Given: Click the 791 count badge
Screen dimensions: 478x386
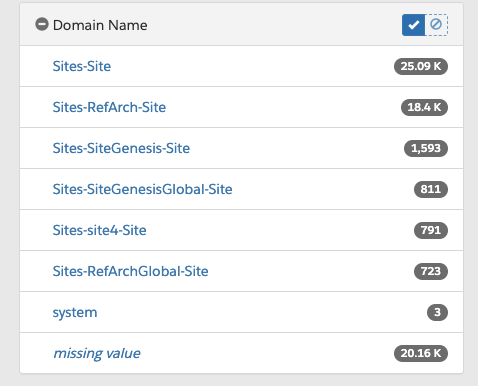Looking at the screenshot, I should tap(431, 230).
